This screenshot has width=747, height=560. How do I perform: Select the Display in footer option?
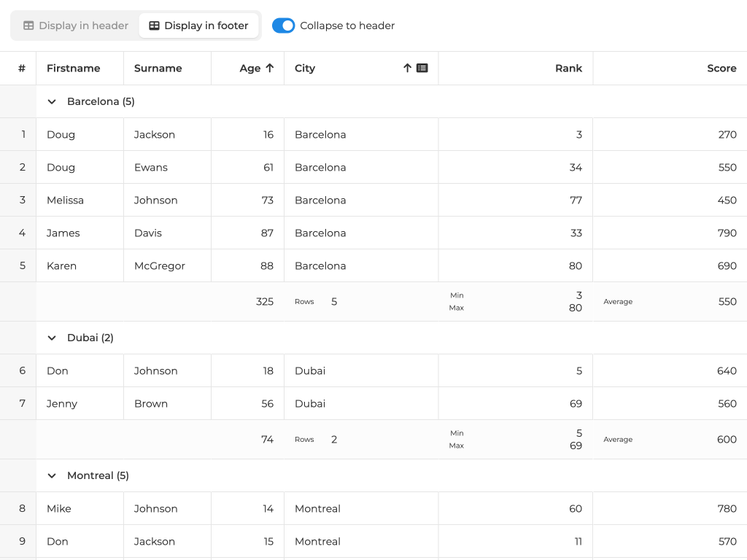coord(198,26)
